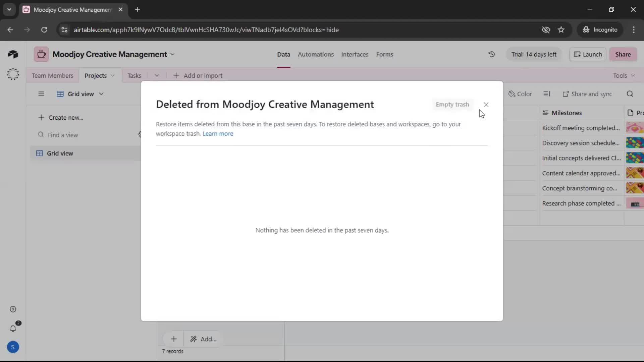644x362 pixels.
Task: Select cell 'Initial concepts delivered Cl...'
Action: point(581,158)
